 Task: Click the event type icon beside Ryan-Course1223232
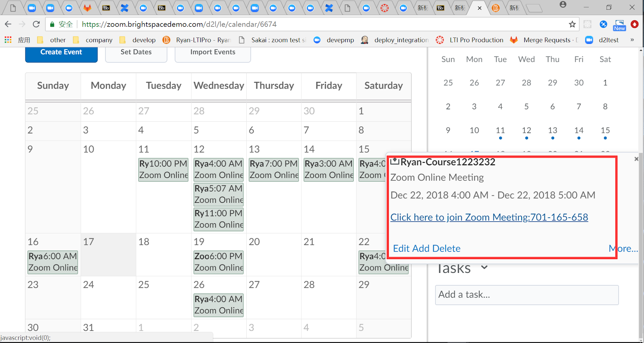click(394, 162)
